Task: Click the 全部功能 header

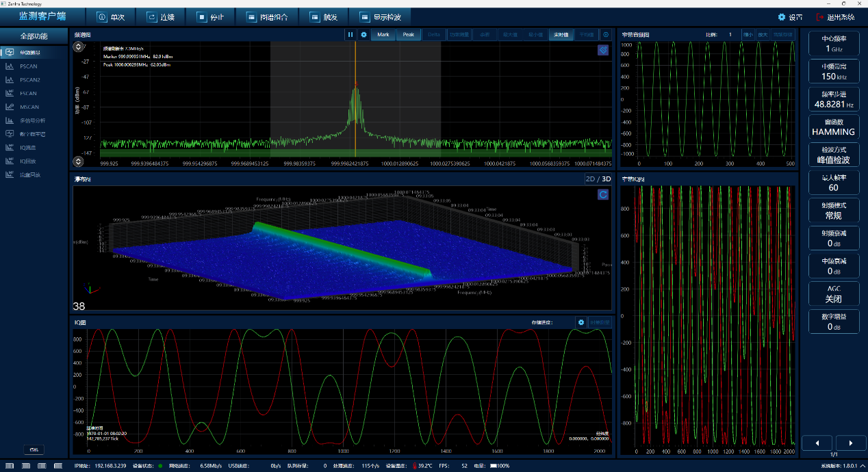Action: (x=34, y=36)
